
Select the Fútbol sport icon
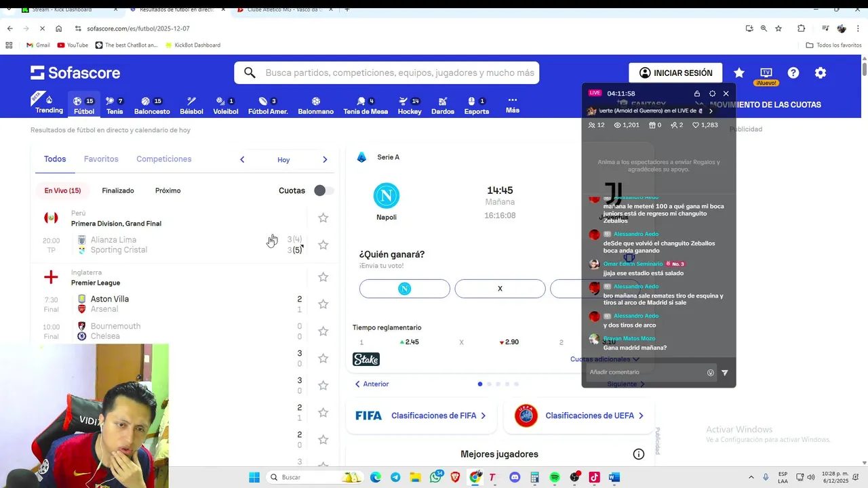click(84, 105)
